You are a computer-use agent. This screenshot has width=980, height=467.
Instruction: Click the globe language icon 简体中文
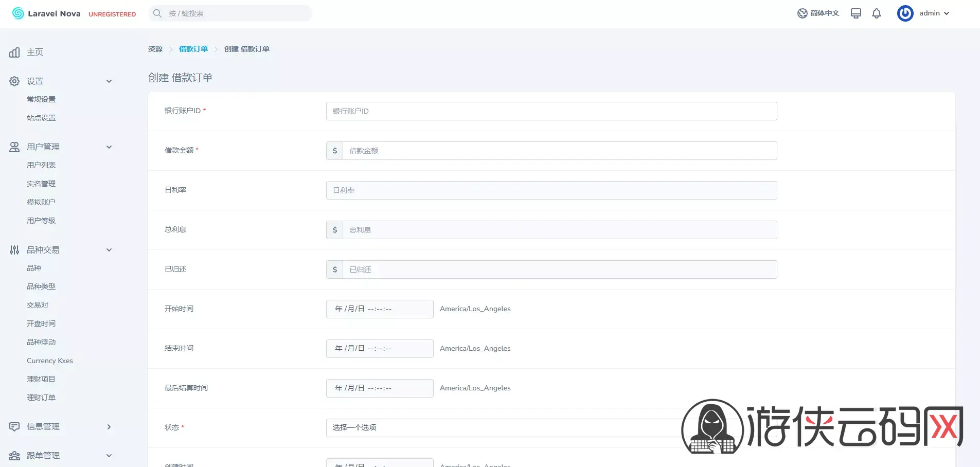(x=802, y=13)
